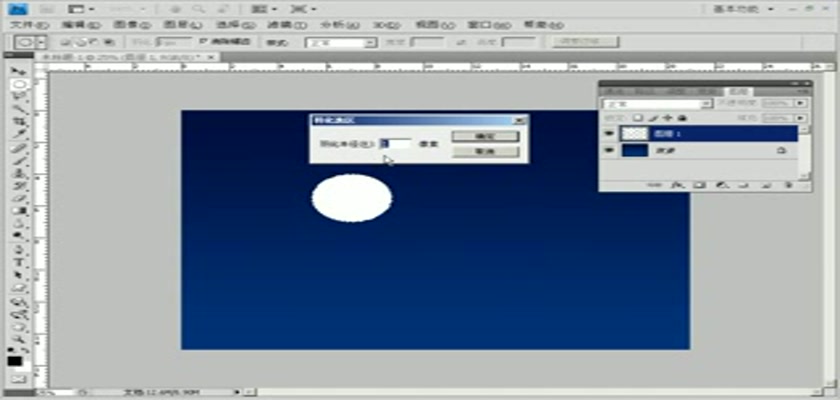Select the Move tool in toolbox
Screen dimensions: 840x400
18,72
